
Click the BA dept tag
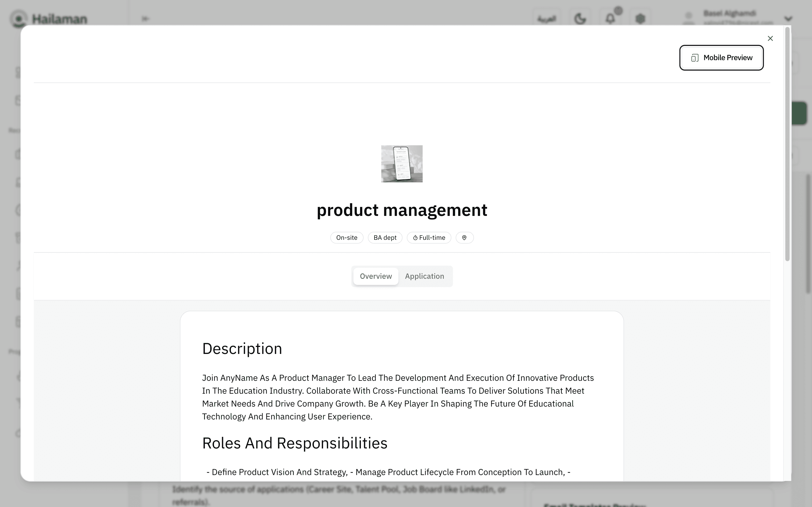385,238
